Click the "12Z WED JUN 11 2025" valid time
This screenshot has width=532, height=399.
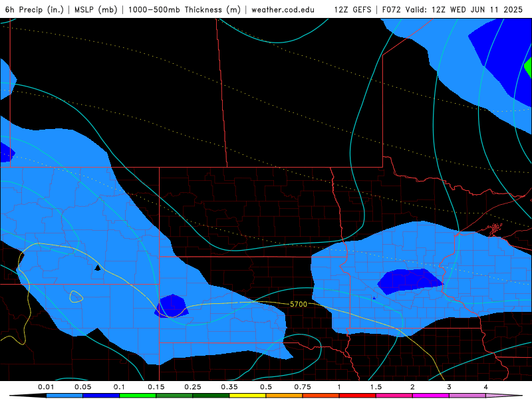tap(477, 10)
